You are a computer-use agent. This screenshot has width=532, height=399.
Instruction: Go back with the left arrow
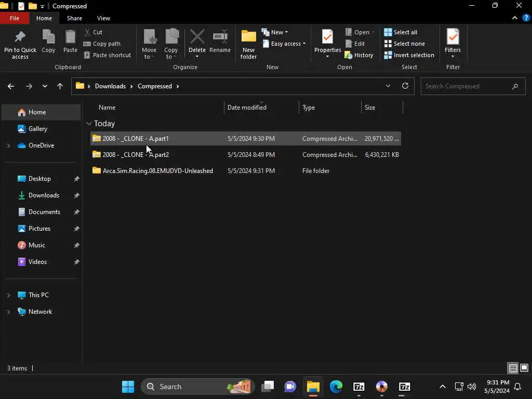pos(11,86)
